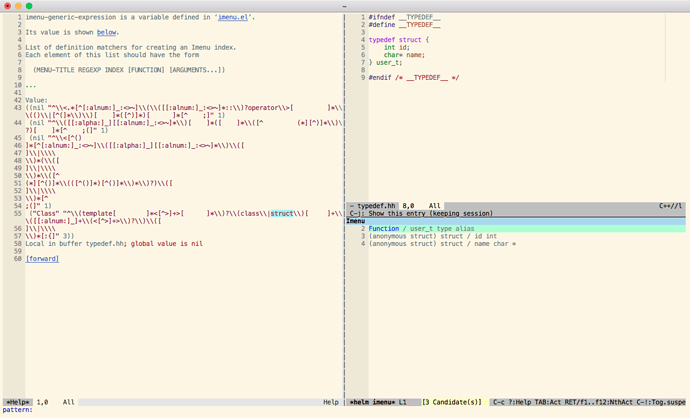This screenshot has height=418, width=690.
Task: Click 'global value is nil' text
Action: (x=167, y=244)
